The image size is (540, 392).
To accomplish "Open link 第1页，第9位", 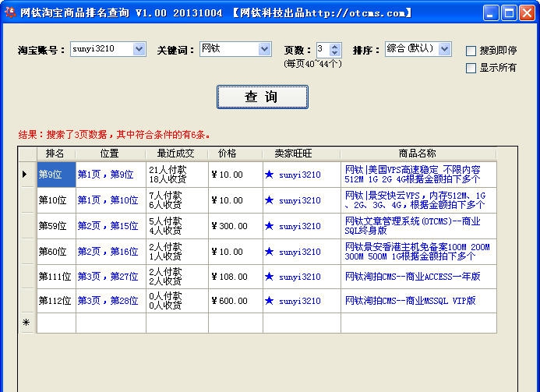I will click(x=105, y=175).
